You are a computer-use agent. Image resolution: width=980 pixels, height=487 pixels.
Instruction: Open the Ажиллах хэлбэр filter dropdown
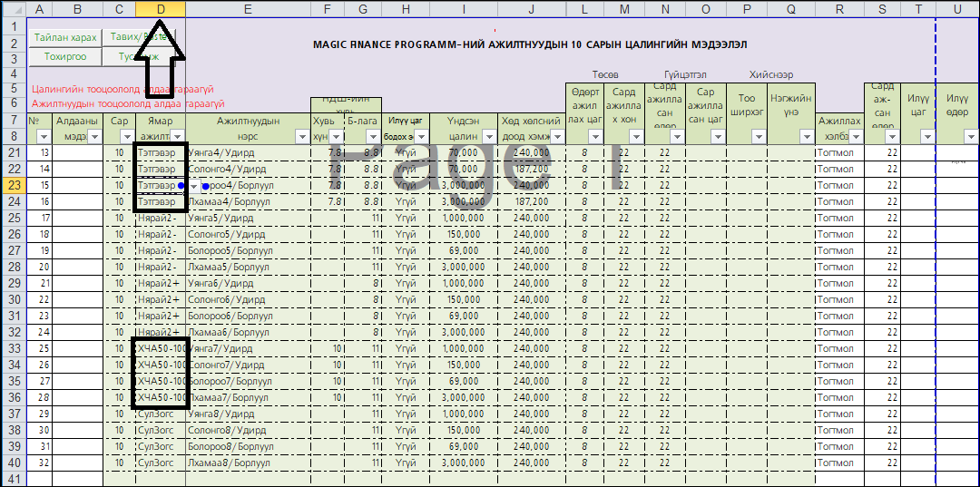tap(855, 136)
